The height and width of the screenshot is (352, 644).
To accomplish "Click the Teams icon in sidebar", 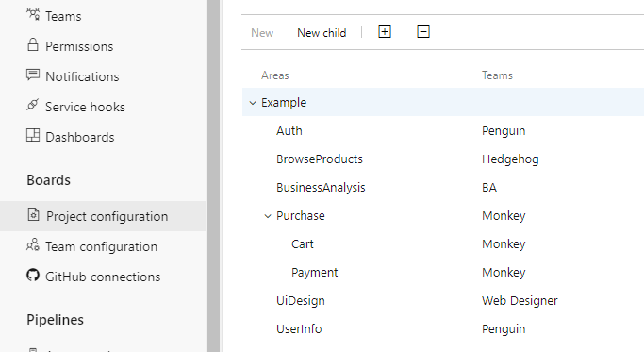I will tap(33, 14).
